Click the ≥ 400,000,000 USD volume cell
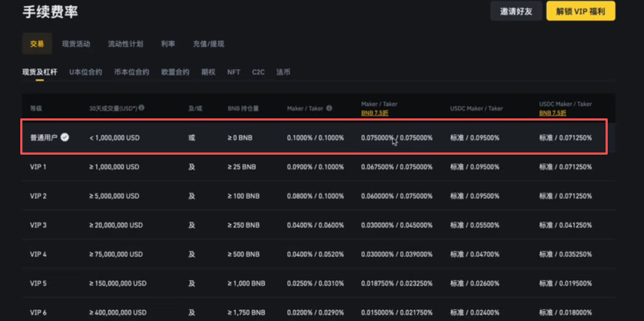Image resolution: width=644 pixels, height=321 pixels. (118, 312)
